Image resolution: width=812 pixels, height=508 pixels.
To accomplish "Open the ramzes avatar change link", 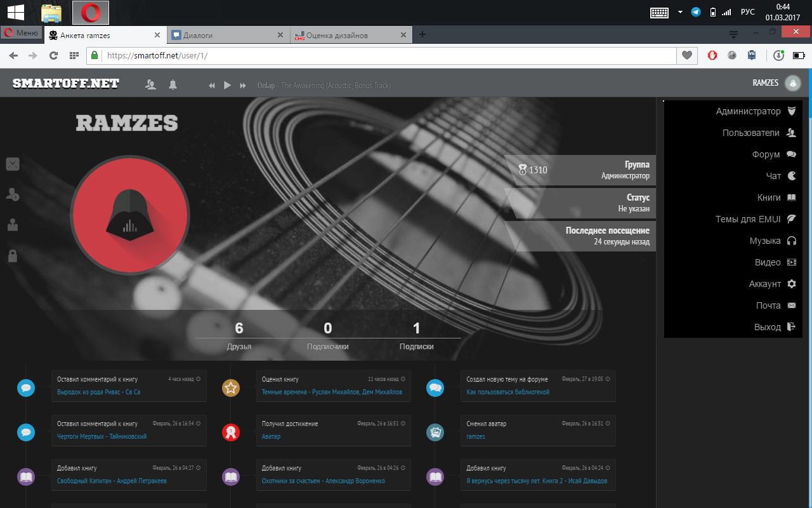I will 475,436.
